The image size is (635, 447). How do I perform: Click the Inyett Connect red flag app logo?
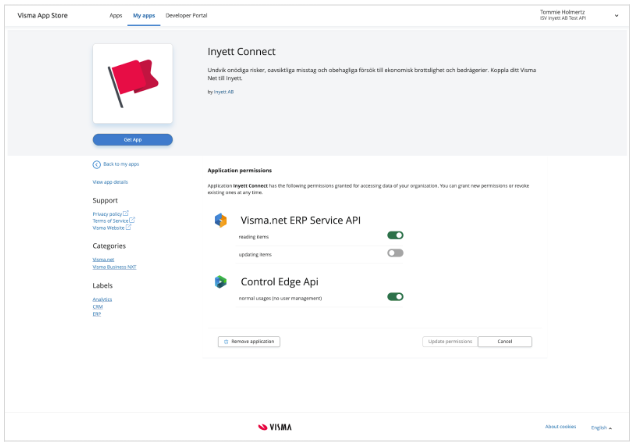click(x=133, y=83)
